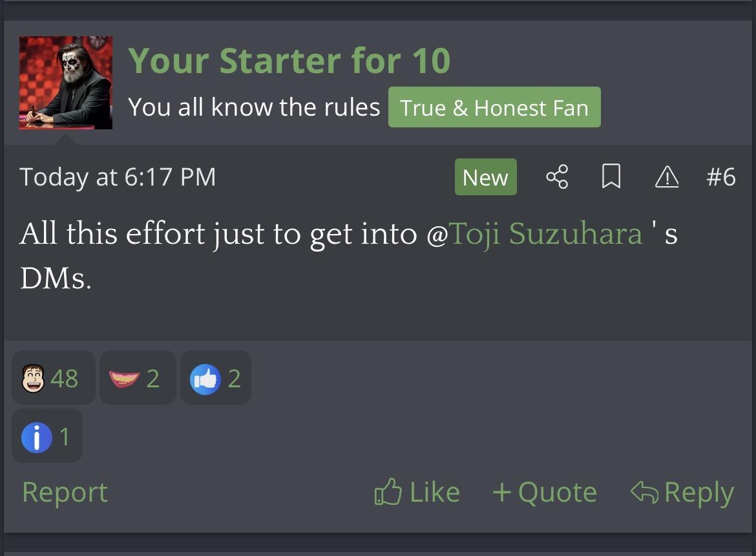This screenshot has height=556, width=756.
Task: Click the laughing face reaction with 48
Action: 53,378
